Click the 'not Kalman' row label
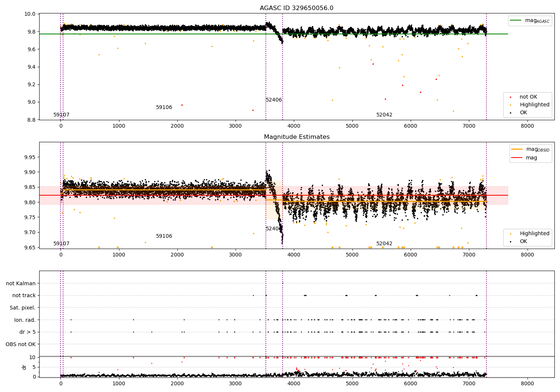 pos(21,283)
